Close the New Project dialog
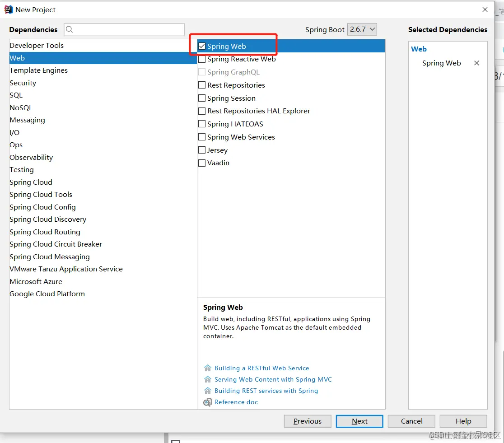This screenshot has width=504, height=443. point(485,9)
